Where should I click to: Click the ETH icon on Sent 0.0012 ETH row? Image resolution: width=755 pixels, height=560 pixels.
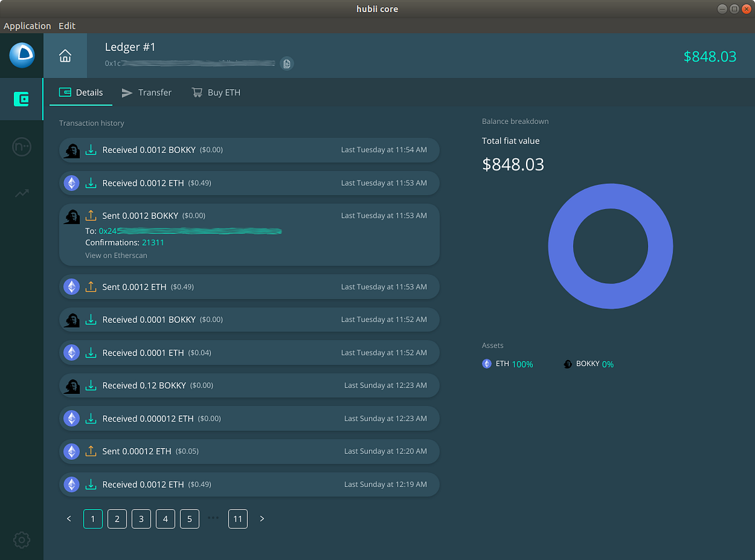coord(72,287)
